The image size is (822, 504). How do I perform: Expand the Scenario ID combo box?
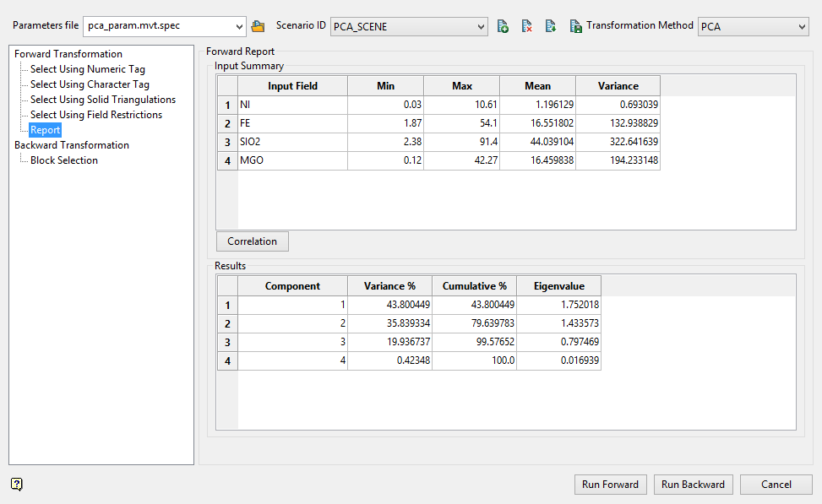tap(481, 27)
